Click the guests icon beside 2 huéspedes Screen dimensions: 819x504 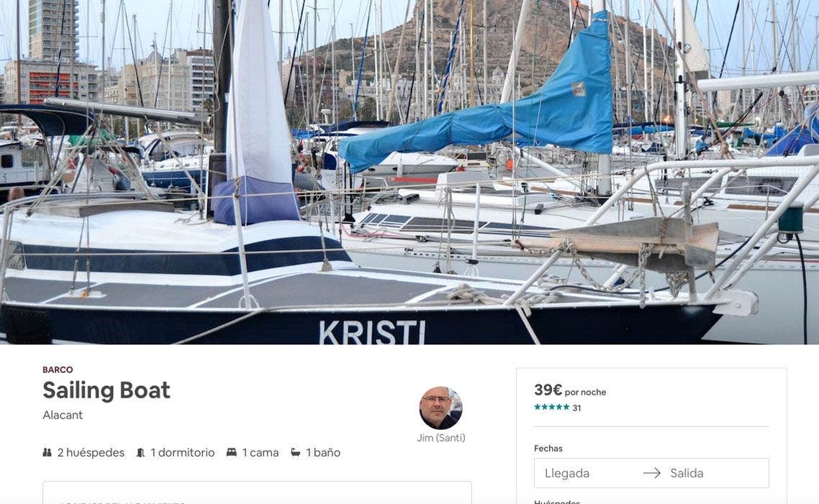[x=47, y=452]
